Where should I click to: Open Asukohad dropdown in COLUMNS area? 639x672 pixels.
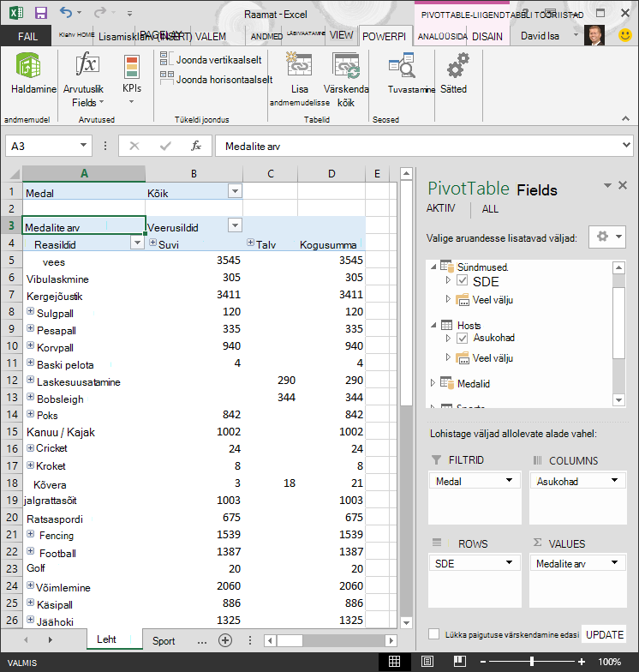[x=615, y=480]
